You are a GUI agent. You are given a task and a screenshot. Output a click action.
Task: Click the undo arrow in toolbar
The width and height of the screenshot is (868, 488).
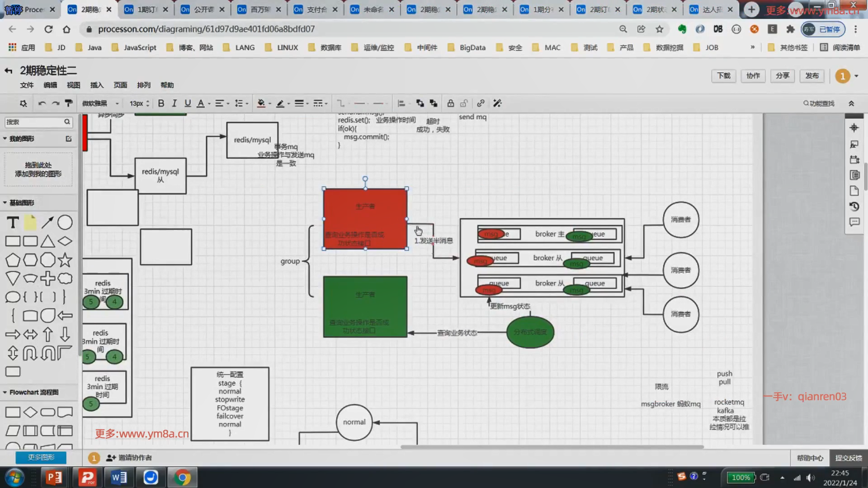[x=42, y=103]
